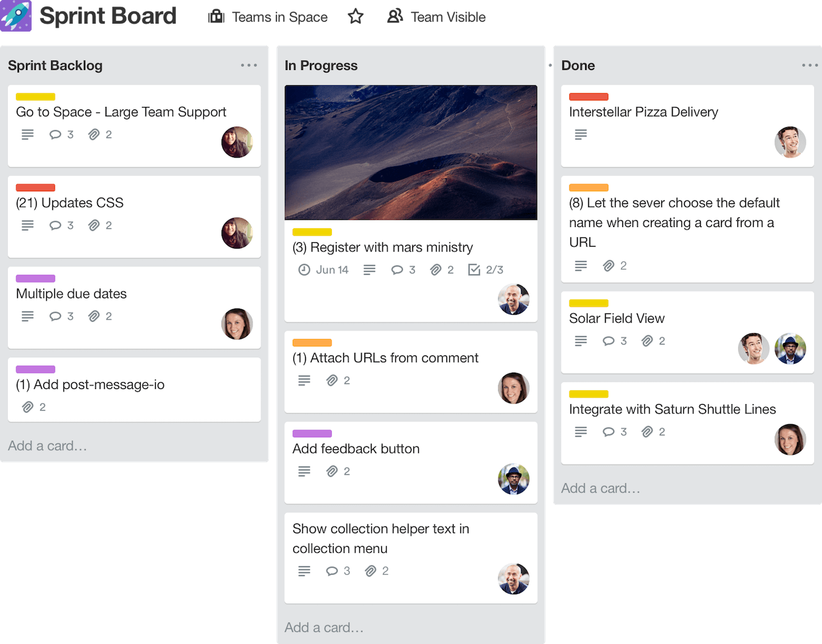The width and height of the screenshot is (822, 644).
Task: Click the mountain cover image on the In Progress card
Action: click(x=410, y=152)
